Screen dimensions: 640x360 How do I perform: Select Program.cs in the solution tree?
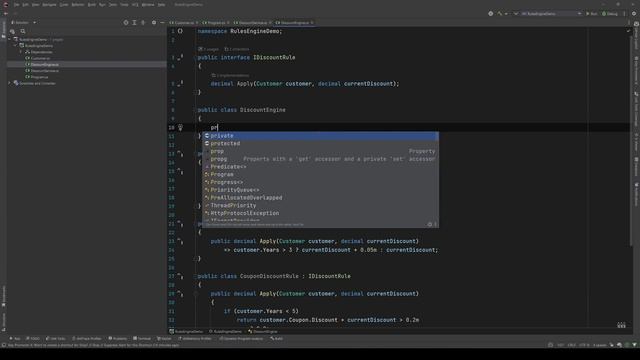[37, 77]
